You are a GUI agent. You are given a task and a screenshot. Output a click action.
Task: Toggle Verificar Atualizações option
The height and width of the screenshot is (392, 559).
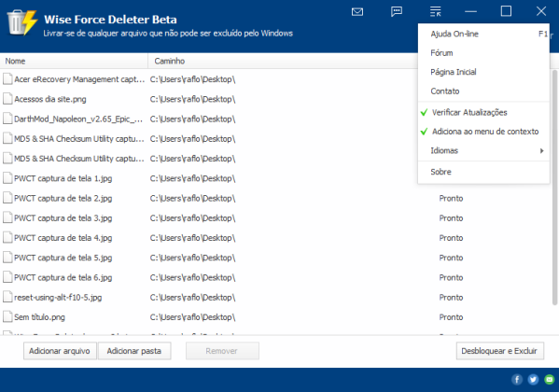pyautogui.click(x=483, y=112)
